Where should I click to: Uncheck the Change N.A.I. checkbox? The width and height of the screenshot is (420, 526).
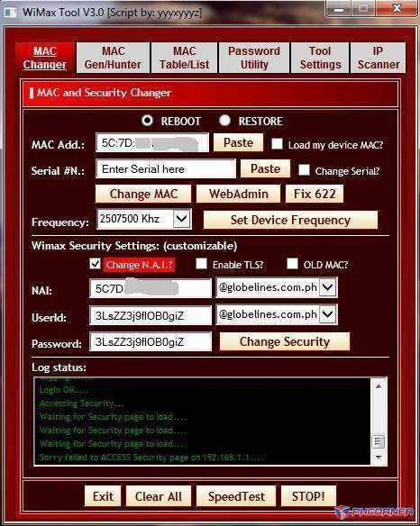click(95, 264)
